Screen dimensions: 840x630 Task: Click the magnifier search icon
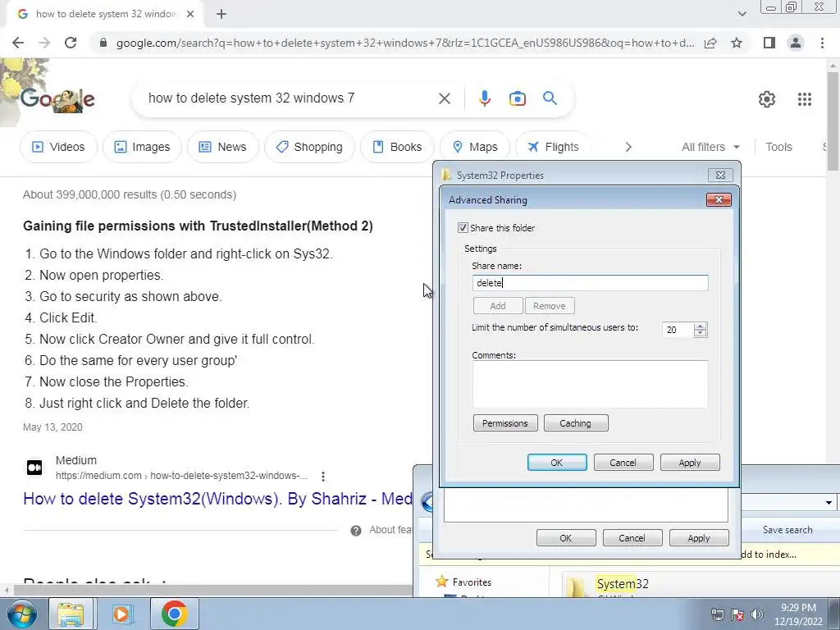(550, 98)
